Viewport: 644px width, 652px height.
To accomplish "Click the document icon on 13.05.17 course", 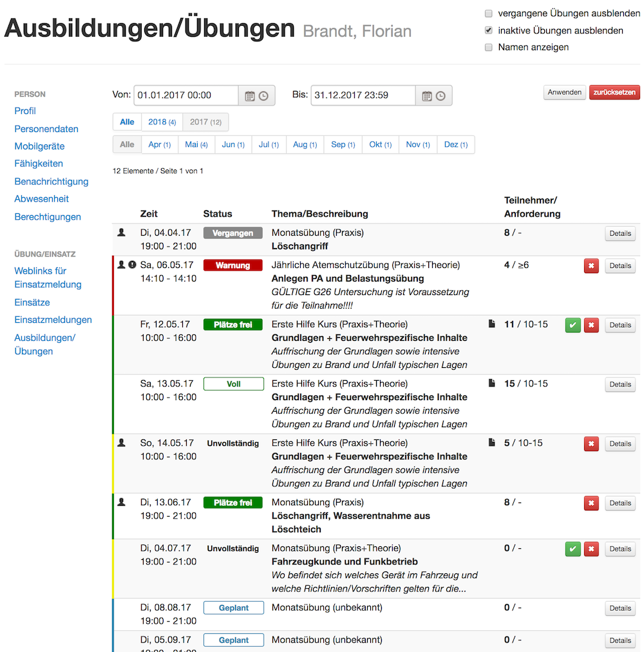I will [492, 383].
